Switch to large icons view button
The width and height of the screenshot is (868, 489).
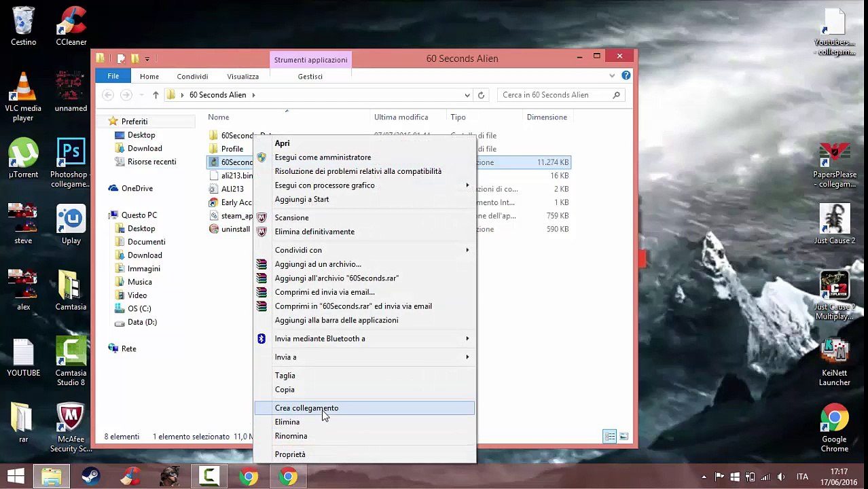pyautogui.click(x=623, y=437)
